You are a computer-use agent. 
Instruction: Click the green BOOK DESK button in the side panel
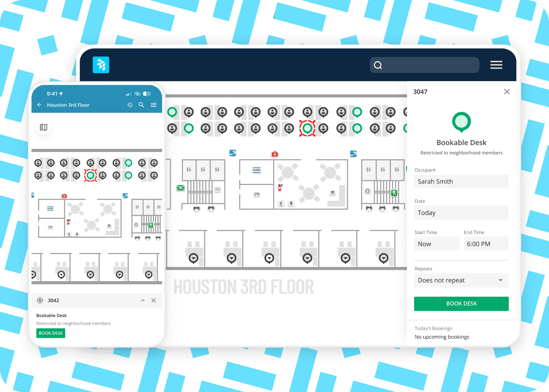pyautogui.click(x=461, y=303)
